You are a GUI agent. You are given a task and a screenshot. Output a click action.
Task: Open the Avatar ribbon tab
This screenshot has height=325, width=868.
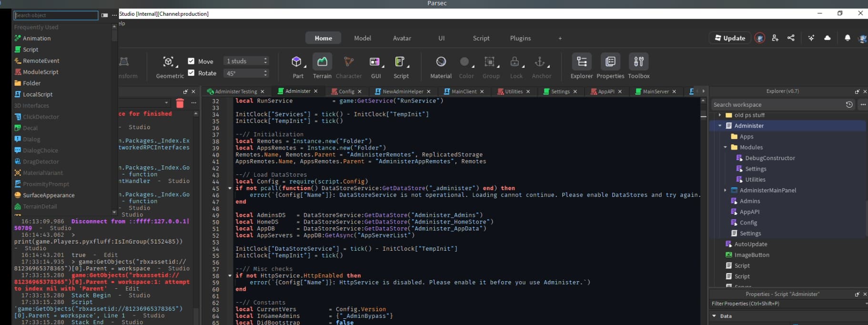(x=402, y=38)
